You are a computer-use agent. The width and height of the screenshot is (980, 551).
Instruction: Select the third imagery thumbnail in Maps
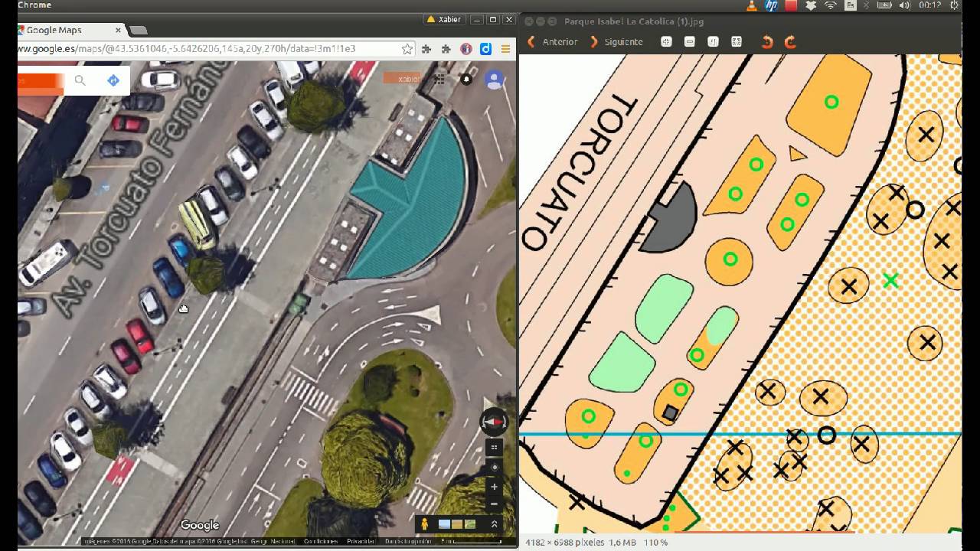tap(470, 524)
